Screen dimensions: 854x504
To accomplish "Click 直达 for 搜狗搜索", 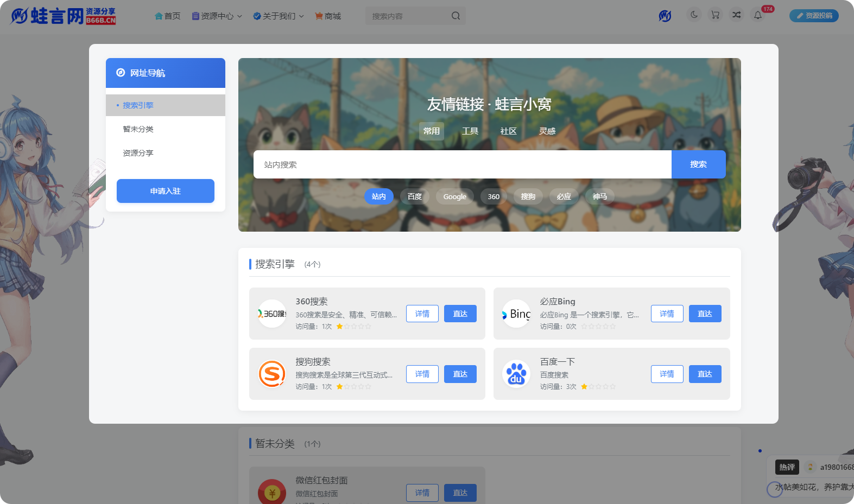I will (x=460, y=374).
